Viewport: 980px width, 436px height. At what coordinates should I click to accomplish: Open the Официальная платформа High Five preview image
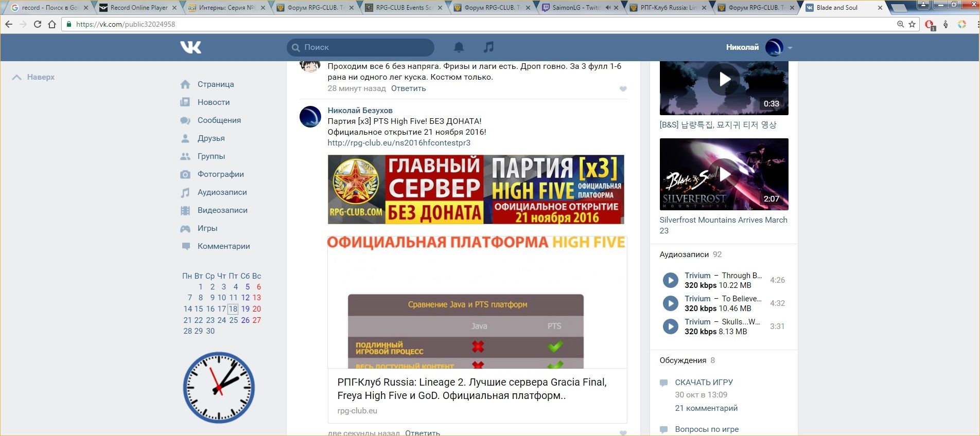(x=477, y=302)
